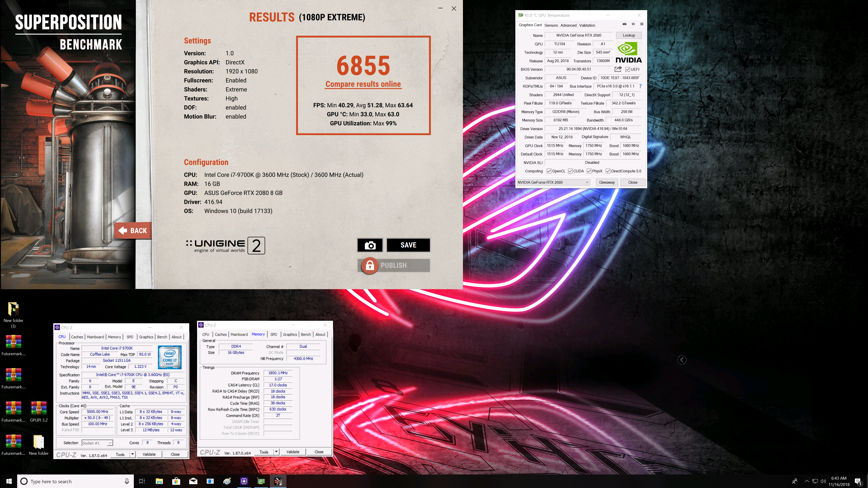Open File Explorer from taskbar
This screenshot has height=488, width=868.
coord(159,481)
